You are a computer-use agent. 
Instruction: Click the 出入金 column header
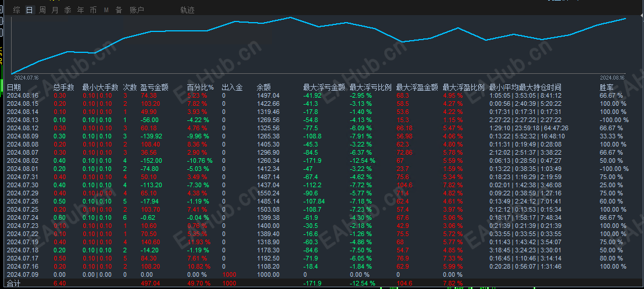(232, 88)
